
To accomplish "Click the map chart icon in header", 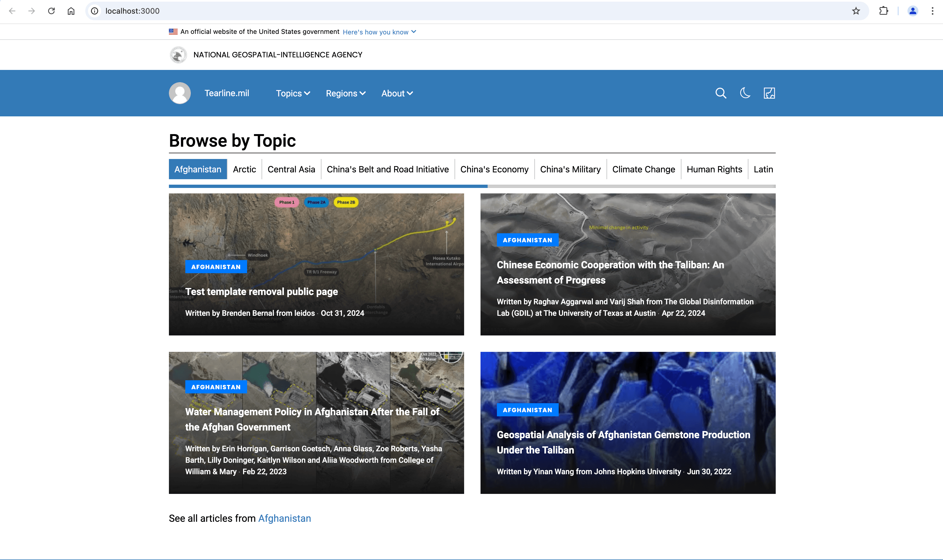I will (x=769, y=93).
